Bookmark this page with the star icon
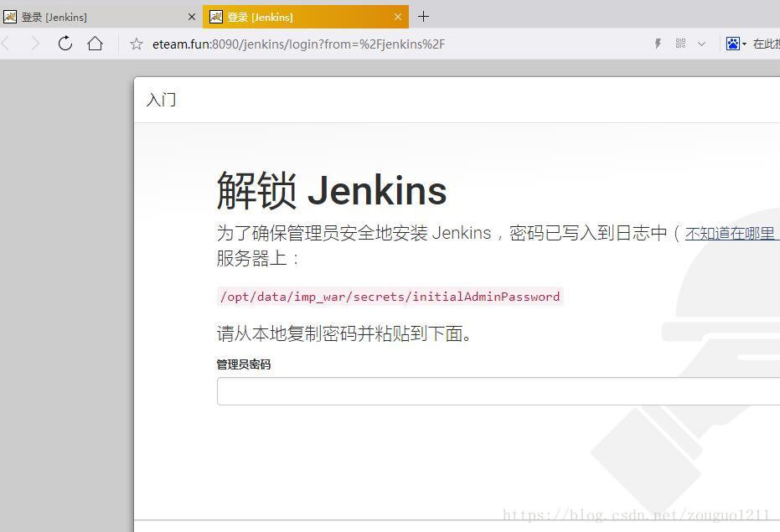The image size is (780, 532). click(137, 44)
